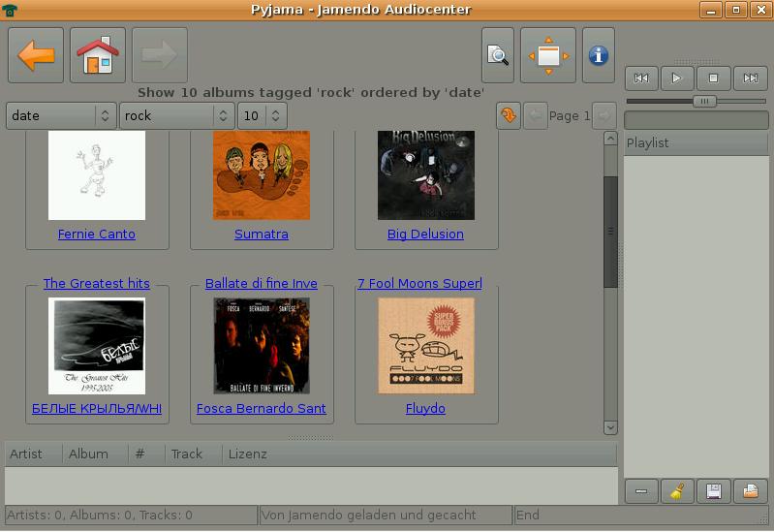Skip to previous track
The height and width of the screenshot is (532, 774).
coord(641,78)
